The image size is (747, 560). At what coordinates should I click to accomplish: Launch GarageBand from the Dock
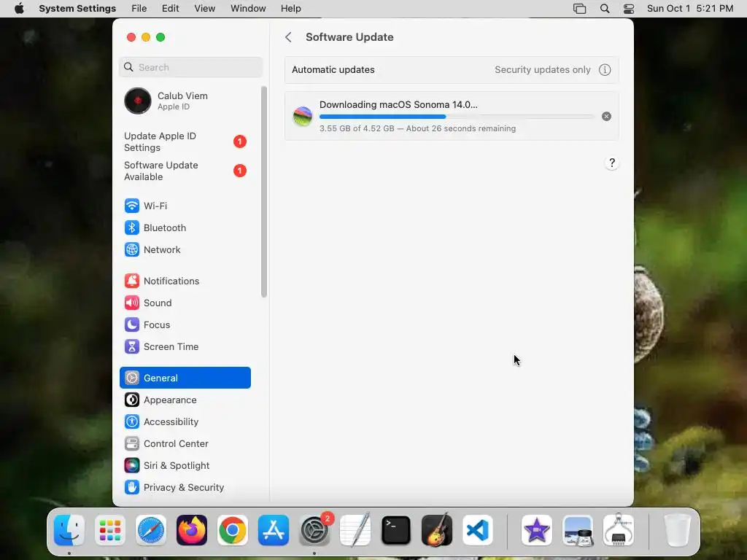point(437,530)
